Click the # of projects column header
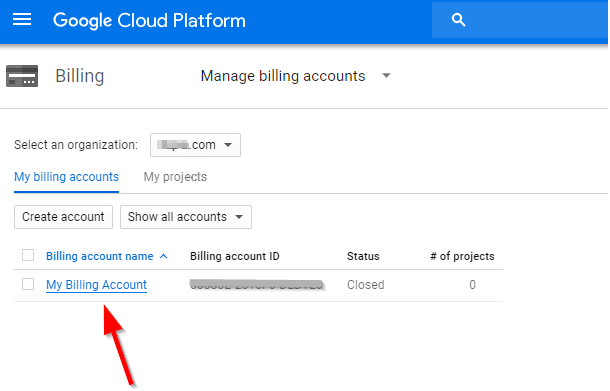Image resolution: width=610 pixels, height=391 pixels. point(462,256)
